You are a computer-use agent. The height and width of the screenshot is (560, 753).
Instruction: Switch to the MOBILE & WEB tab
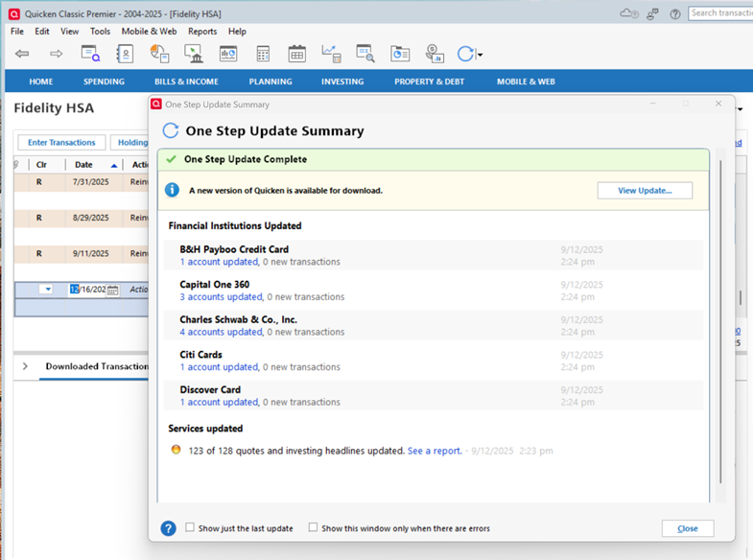526,82
